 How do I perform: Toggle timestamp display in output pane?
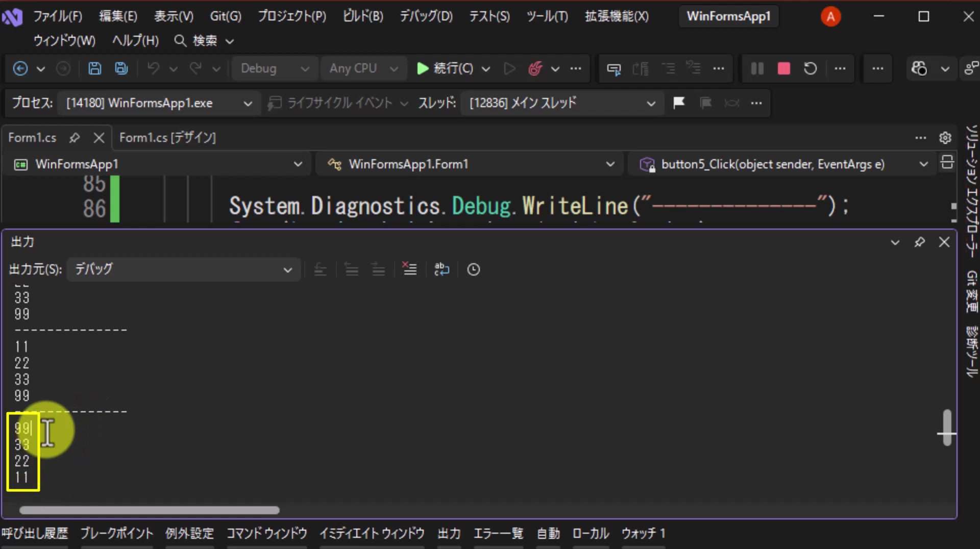click(x=474, y=269)
